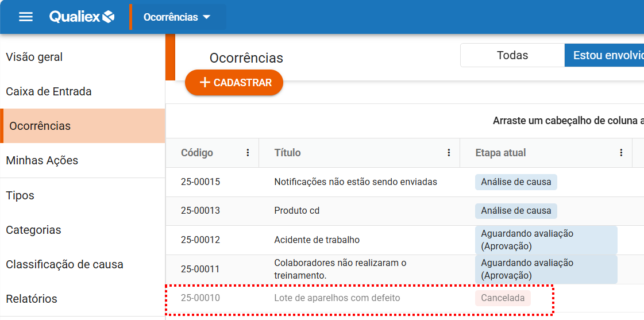Open Categorias from the sidebar
The height and width of the screenshot is (320, 644).
(x=33, y=230)
